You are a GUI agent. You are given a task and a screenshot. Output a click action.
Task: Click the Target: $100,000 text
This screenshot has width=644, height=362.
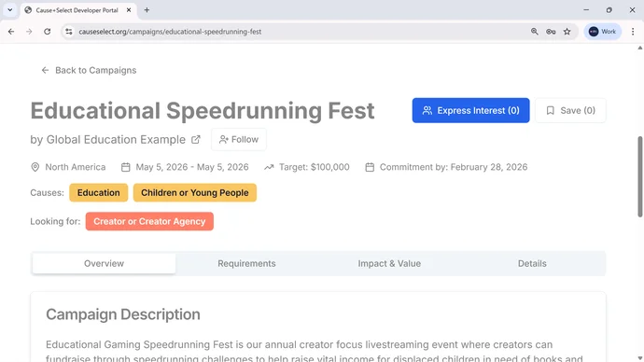coord(315,167)
